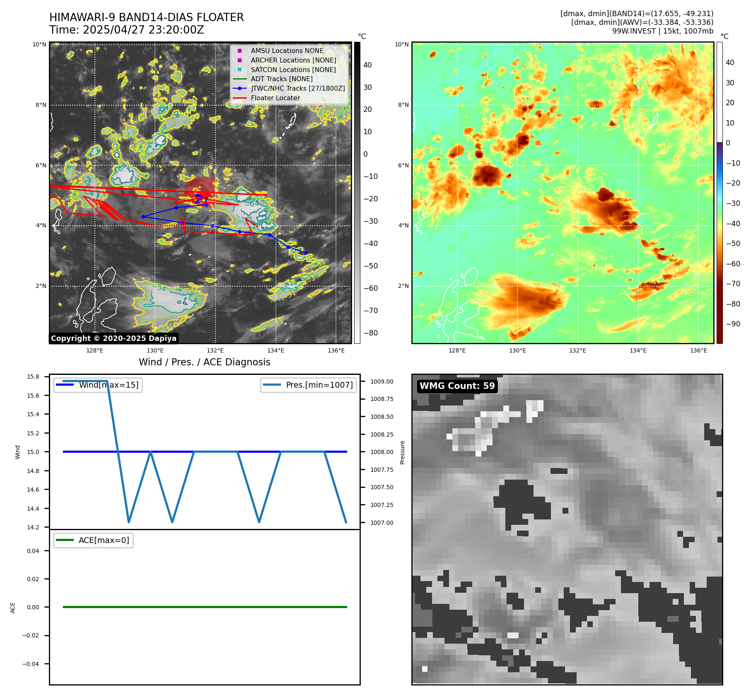This screenshot has height=700, width=751.
Task: Click the dmax, dmin (AWV) values text
Action: (642, 22)
